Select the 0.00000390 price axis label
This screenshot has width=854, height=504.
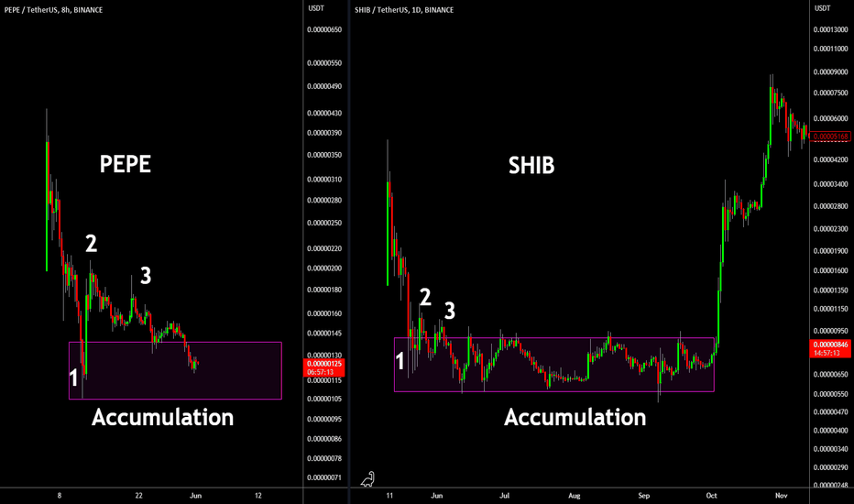(x=324, y=133)
